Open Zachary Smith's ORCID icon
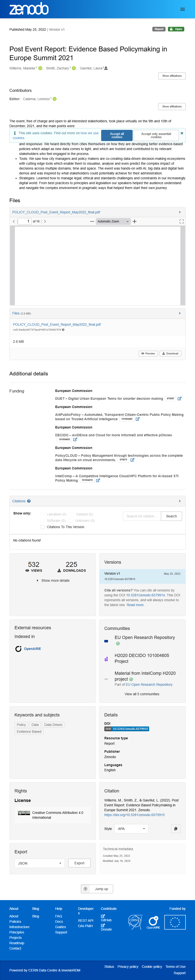Viewport: 195px width, 980px height. (x=74, y=68)
